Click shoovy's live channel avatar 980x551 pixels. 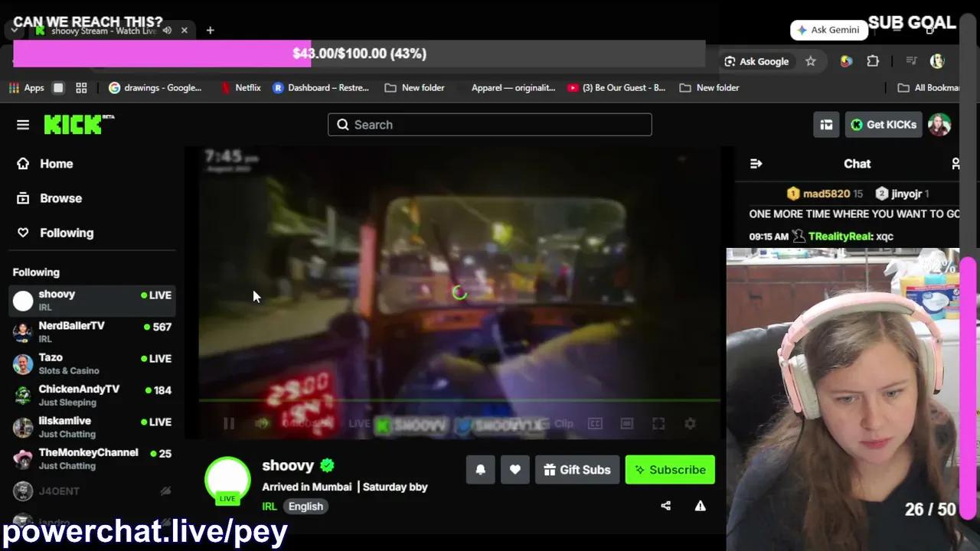227,480
